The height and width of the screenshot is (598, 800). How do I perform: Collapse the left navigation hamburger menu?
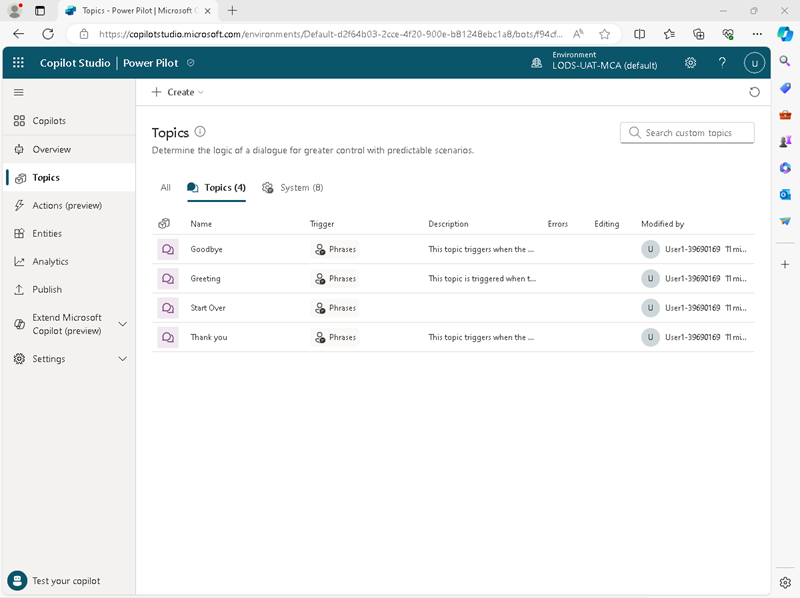click(19, 92)
